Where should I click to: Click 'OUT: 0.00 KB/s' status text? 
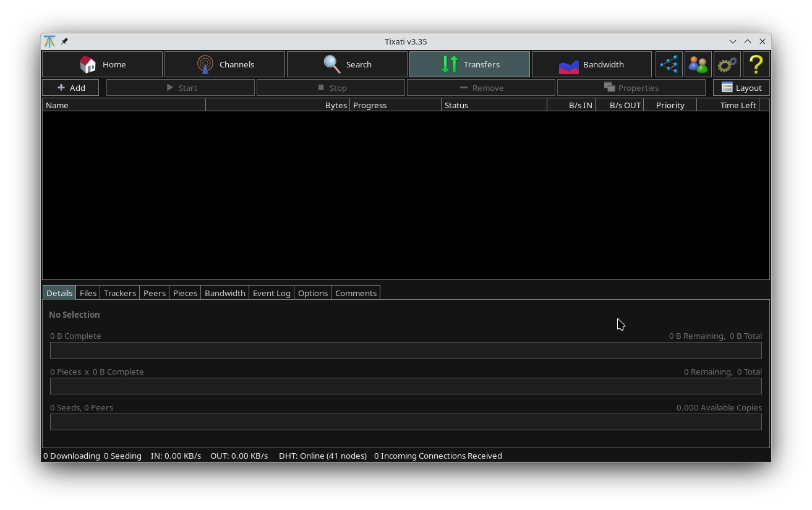[x=239, y=456]
